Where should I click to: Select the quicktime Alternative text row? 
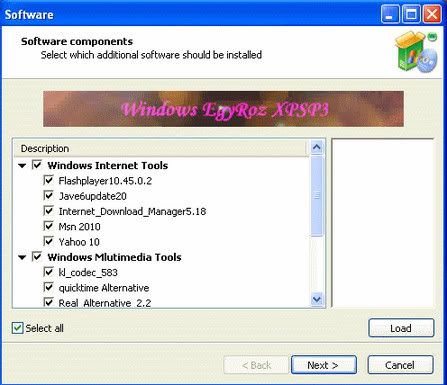click(x=104, y=288)
